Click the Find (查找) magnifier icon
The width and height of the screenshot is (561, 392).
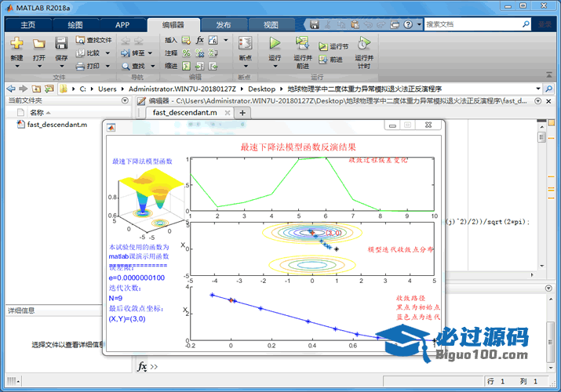pos(126,66)
